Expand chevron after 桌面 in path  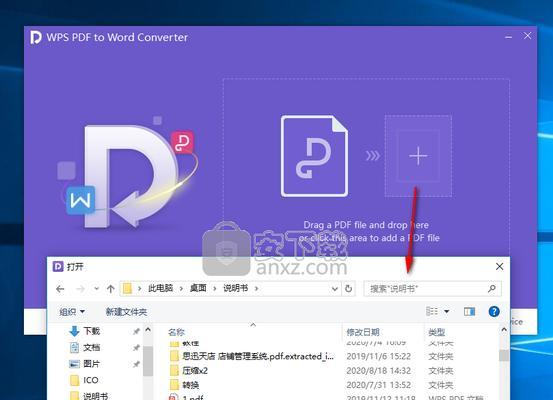tap(215, 289)
